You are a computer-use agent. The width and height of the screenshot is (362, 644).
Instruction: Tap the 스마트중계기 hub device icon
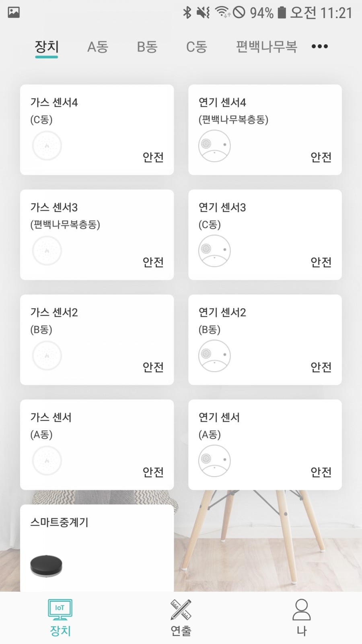coord(46,566)
